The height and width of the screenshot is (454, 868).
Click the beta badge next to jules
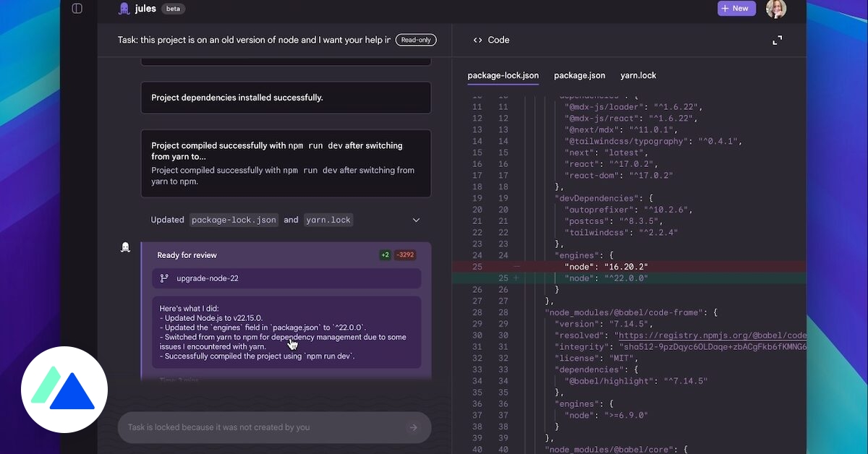click(x=173, y=9)
